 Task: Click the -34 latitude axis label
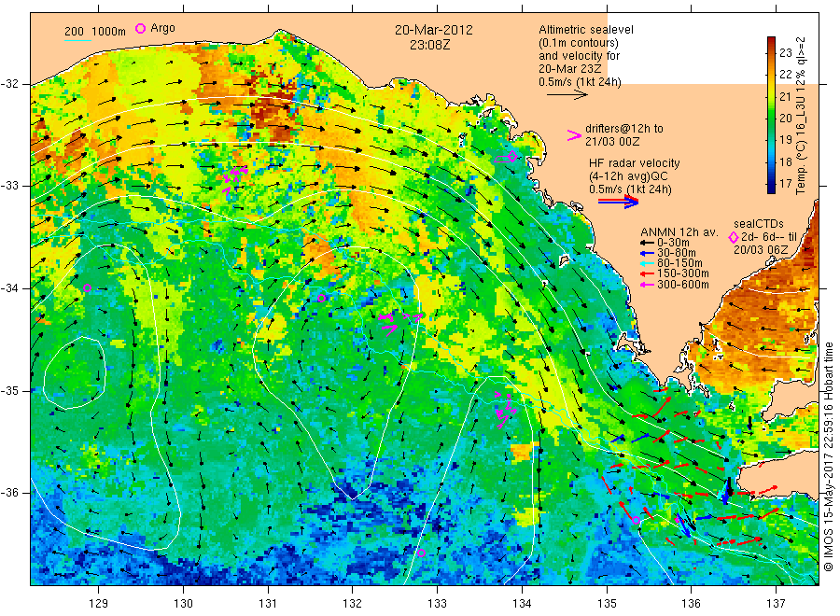9,288
